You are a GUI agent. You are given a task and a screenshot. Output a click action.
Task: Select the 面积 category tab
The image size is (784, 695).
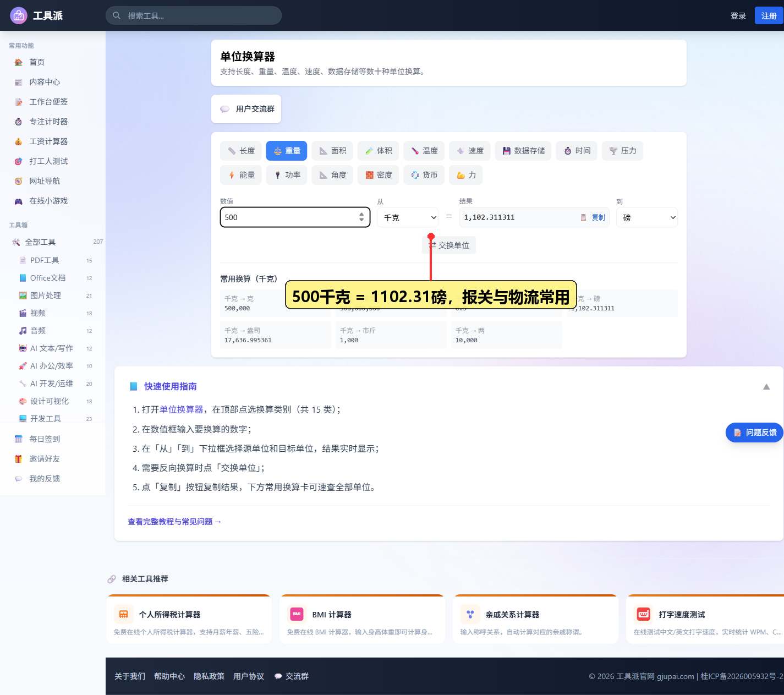332,151
